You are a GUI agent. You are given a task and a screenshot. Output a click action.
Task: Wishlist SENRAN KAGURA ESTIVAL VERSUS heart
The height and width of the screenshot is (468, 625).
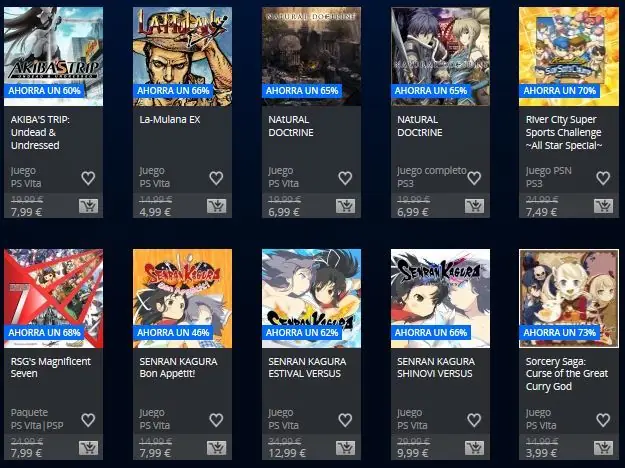[x=345, y=420]
